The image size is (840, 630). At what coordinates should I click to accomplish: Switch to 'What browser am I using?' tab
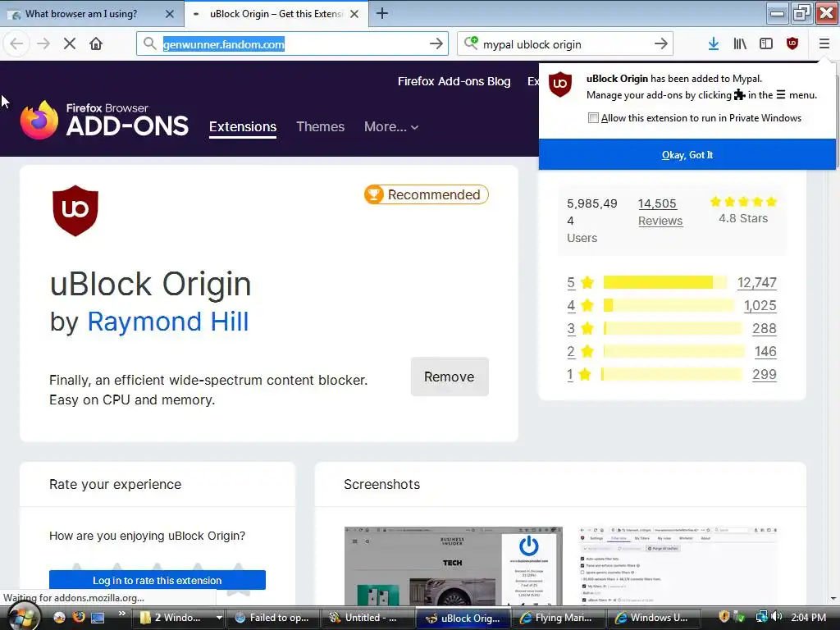[91, 14]
